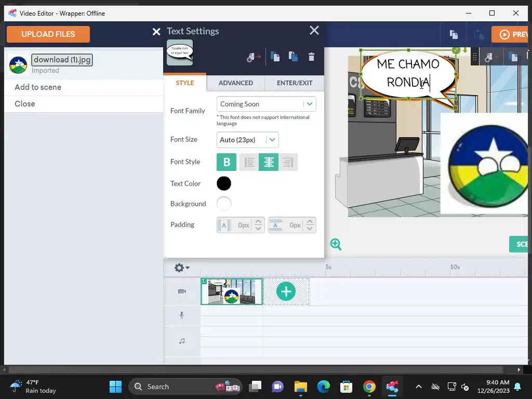Screen dimensions: 532x399
Task: Click the copy icon in Text Settings header
Action: 275,56
